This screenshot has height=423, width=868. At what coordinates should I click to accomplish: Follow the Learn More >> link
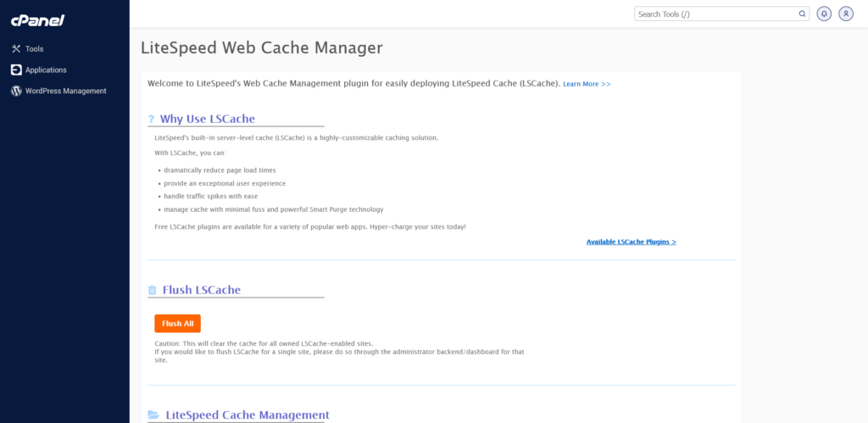pyautogui.click(x=587, y=85)
